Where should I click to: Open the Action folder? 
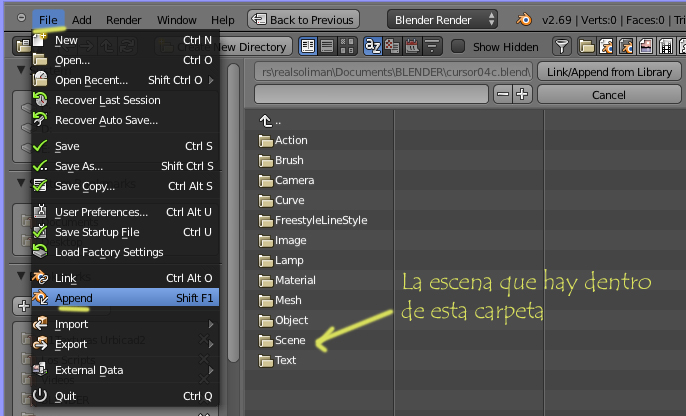[x=283, y=140]
